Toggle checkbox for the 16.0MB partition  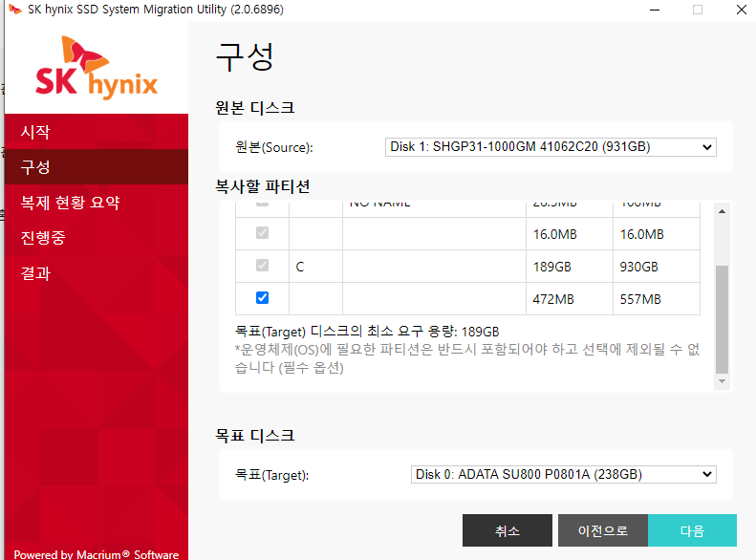(262, 233)
